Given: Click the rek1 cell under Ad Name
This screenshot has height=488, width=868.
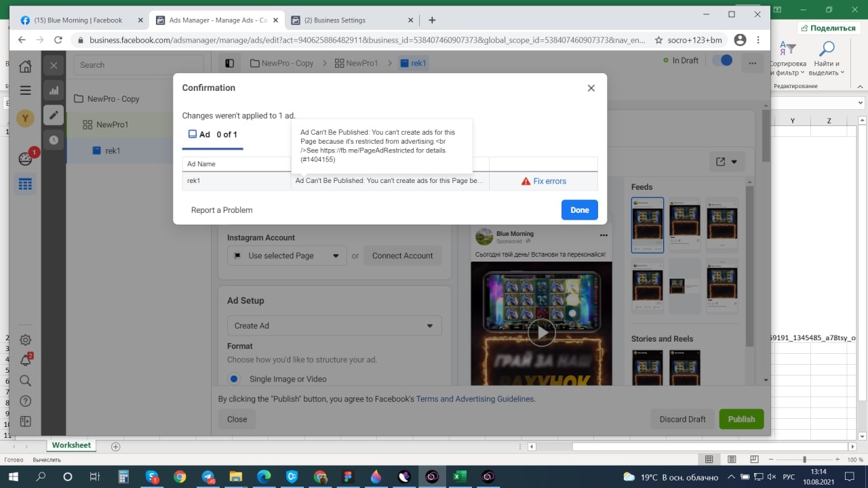Looking at the screenshot, I should click(236, 181).
